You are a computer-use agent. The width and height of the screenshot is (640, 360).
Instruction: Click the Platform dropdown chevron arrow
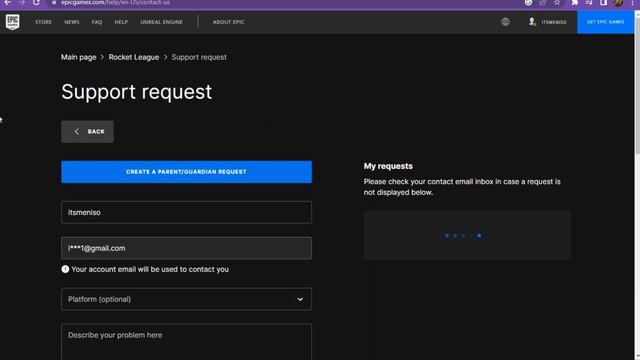[x=300, y=299]
